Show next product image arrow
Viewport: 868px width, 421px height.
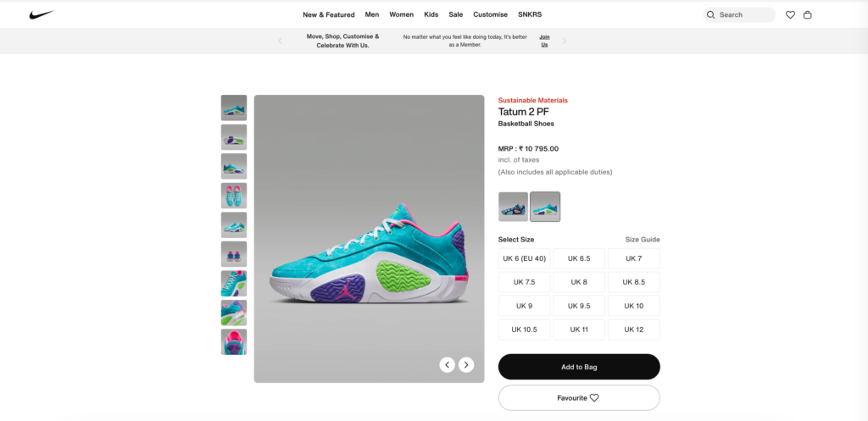pyautogui.click(x=466, y=365)
